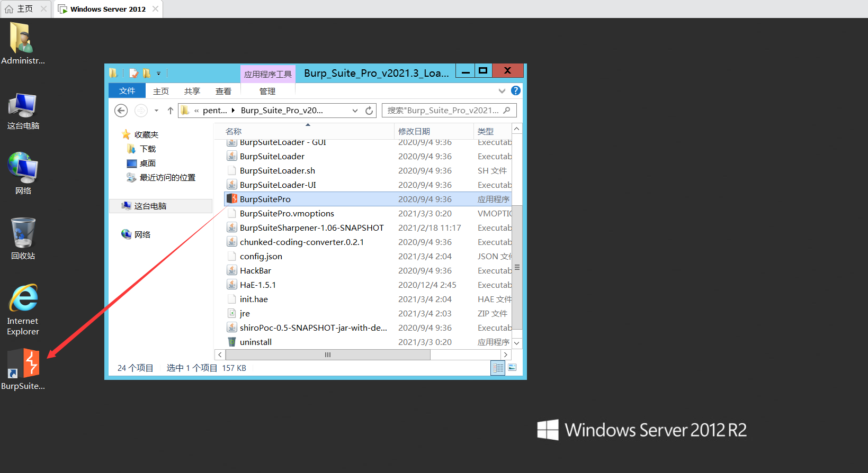Select the BurpSuitePro application file icon
The width and height of the screenshot is (868, 473).
click(x=231, y=199)
